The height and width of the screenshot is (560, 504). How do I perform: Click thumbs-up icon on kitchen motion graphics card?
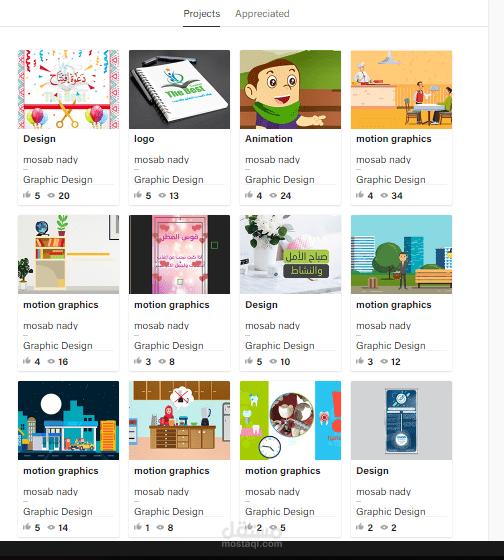click(x=138, y=527)
